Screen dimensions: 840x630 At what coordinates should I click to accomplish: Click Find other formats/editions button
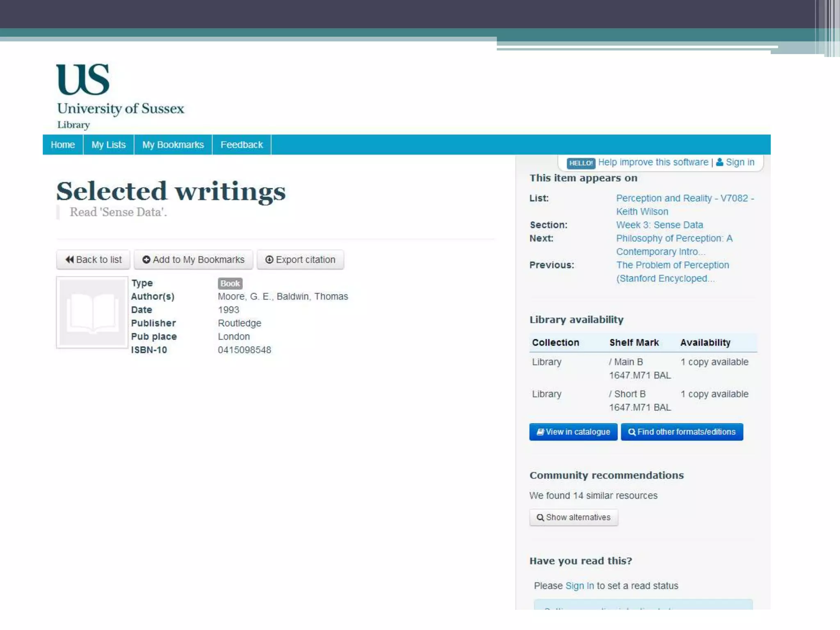(682, 432)
